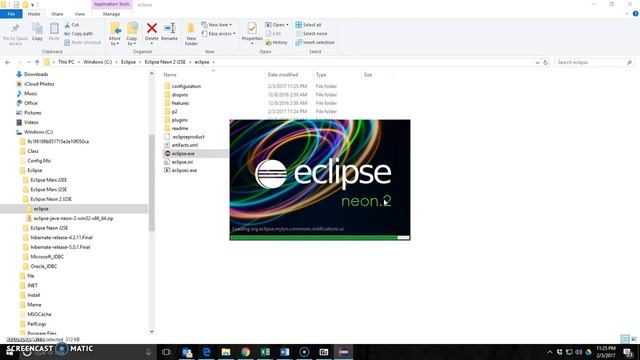Click Select all in the ribbon
This screenshot has width=640, height=360.
click(x=308, y=25)
